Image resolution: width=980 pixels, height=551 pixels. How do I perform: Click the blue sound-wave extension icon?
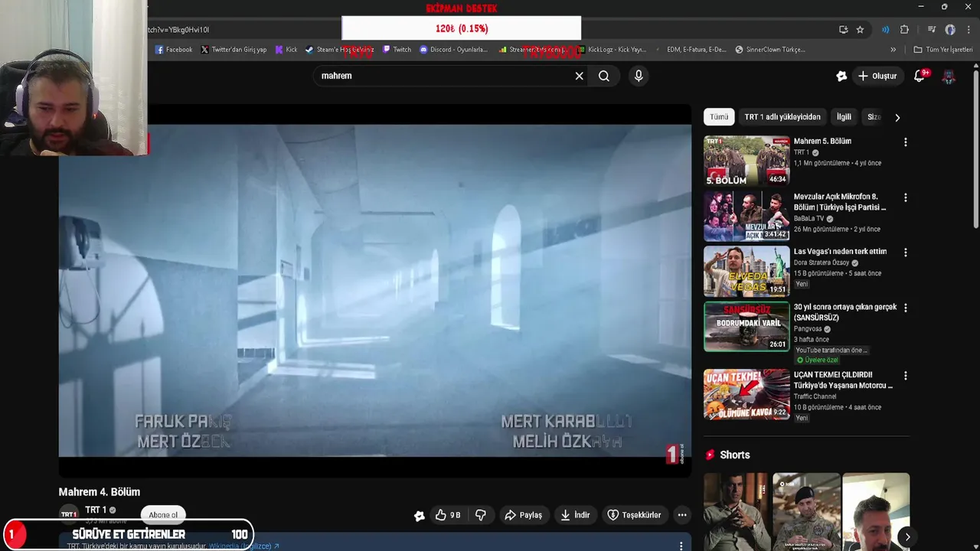click(886, 29)
